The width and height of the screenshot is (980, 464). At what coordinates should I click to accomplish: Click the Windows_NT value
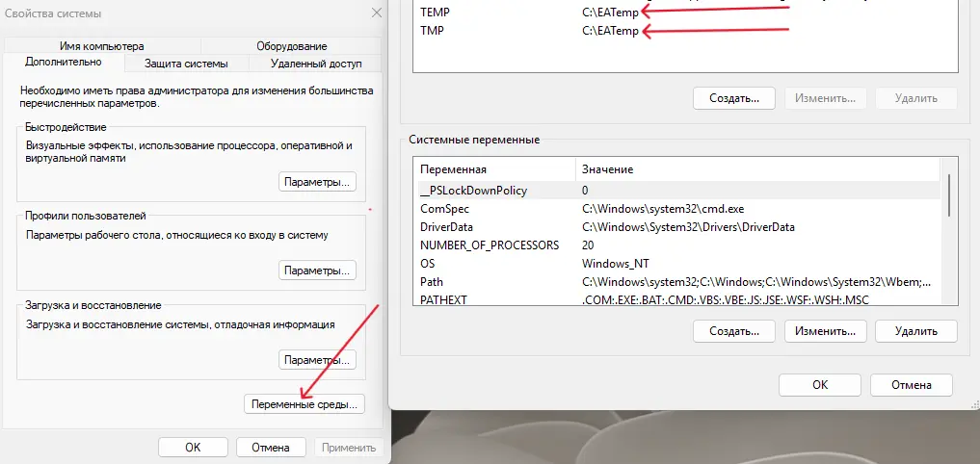tap(616, 264)
